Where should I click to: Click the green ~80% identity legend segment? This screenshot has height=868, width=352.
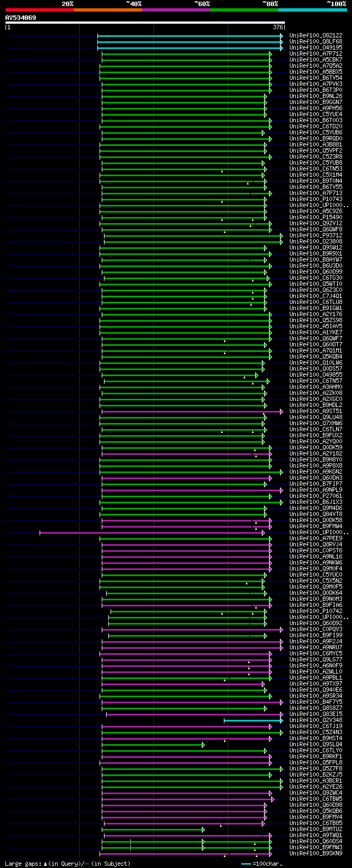[244, 10]
